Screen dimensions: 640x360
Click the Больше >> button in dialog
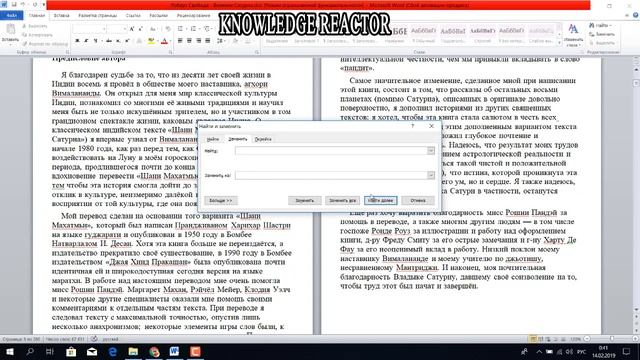coord(221,200)
